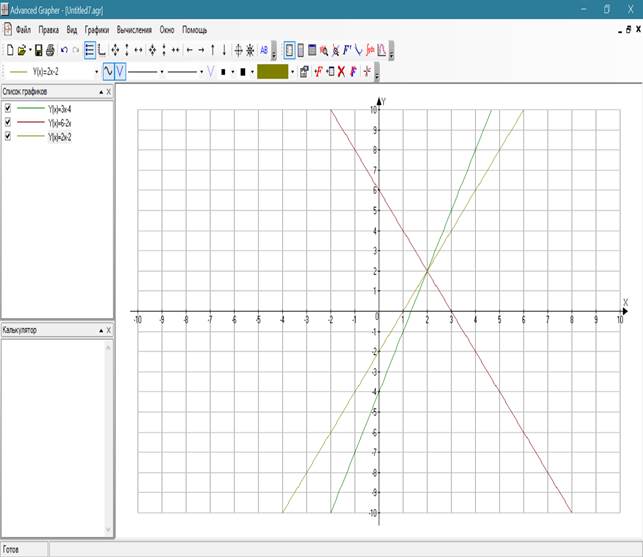
Task: Select Y(x)=3x-4 in graph list
Action: point(59,109)
